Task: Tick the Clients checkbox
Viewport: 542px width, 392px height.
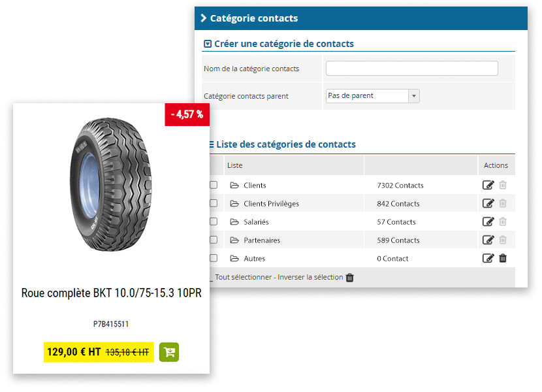Action: [x=214, y=185]
